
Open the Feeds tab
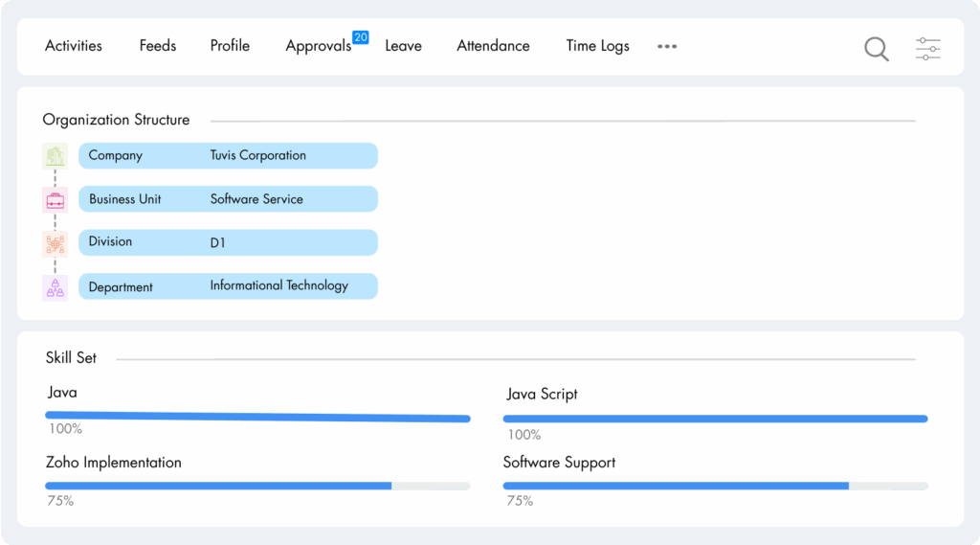pyautogui.click(x=158, y=46)
